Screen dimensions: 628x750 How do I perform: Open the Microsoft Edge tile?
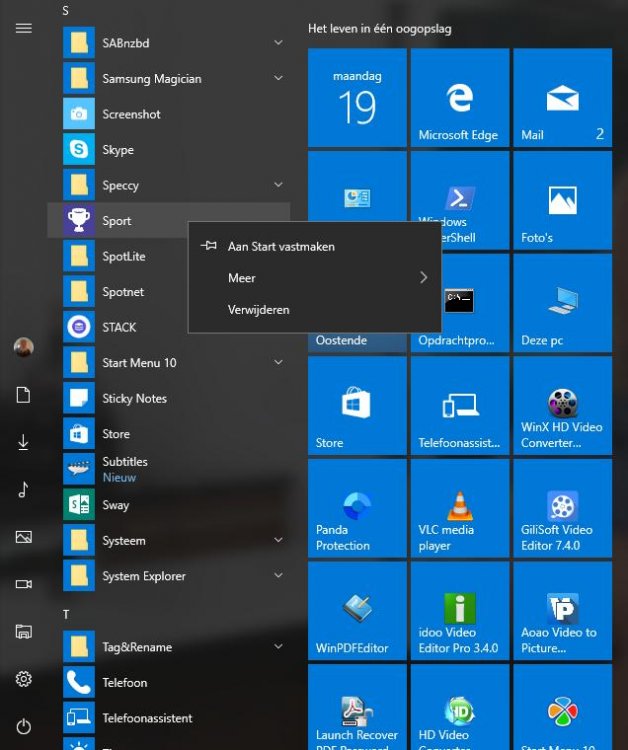tap(459, 98)
